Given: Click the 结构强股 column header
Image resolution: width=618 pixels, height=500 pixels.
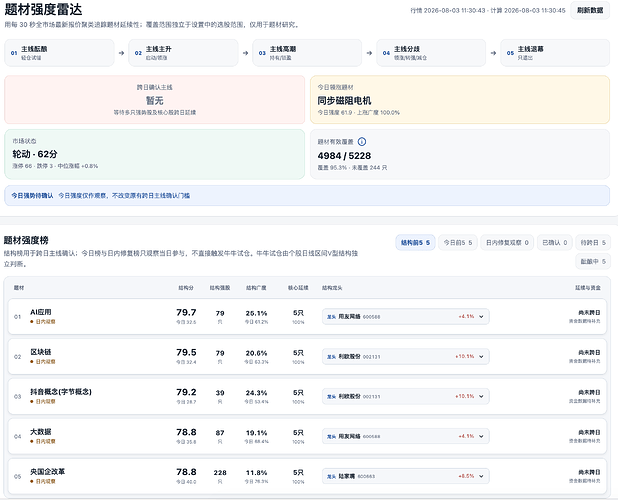Looking at the screenshot, I should (220, 288).
